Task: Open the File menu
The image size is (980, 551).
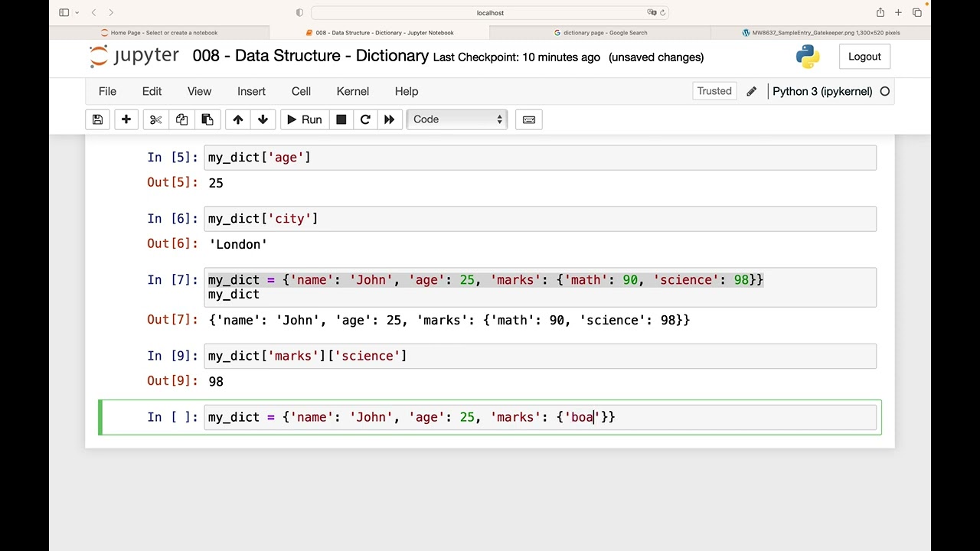Action: pyautogui.click(x=107, y=91)
